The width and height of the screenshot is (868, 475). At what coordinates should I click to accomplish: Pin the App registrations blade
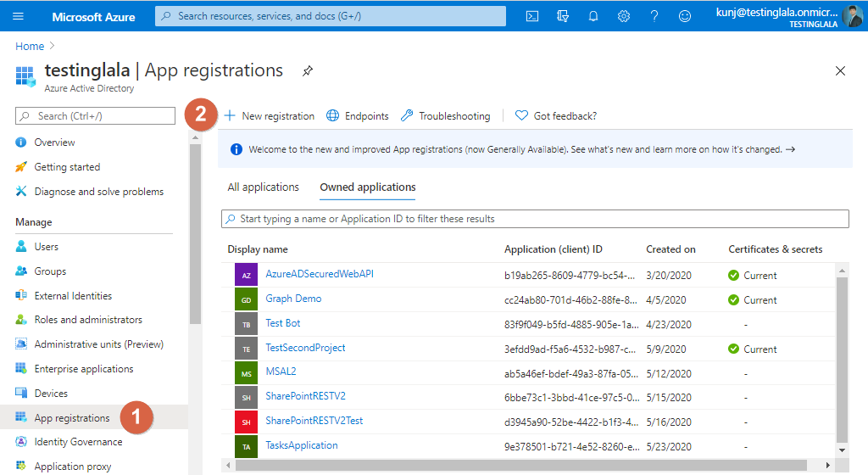coord(307,71)
